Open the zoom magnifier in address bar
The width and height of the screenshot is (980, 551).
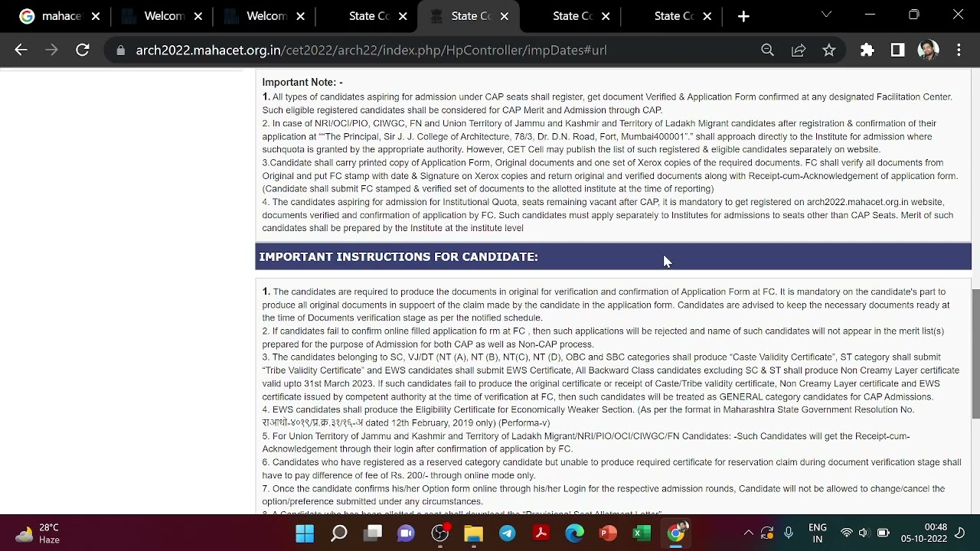click(767, 50)
